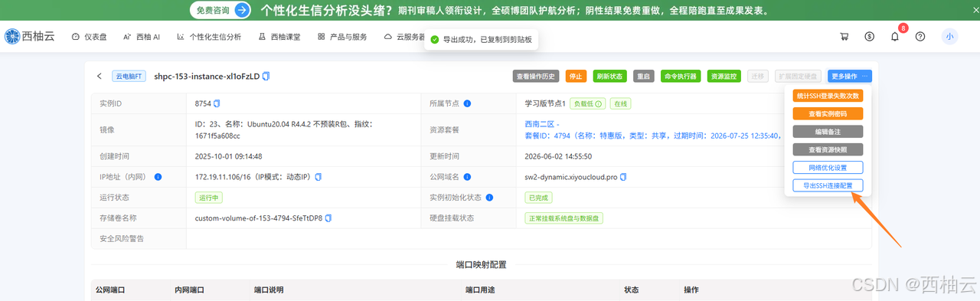Click the 负载低 status tag

pos(587,103)
